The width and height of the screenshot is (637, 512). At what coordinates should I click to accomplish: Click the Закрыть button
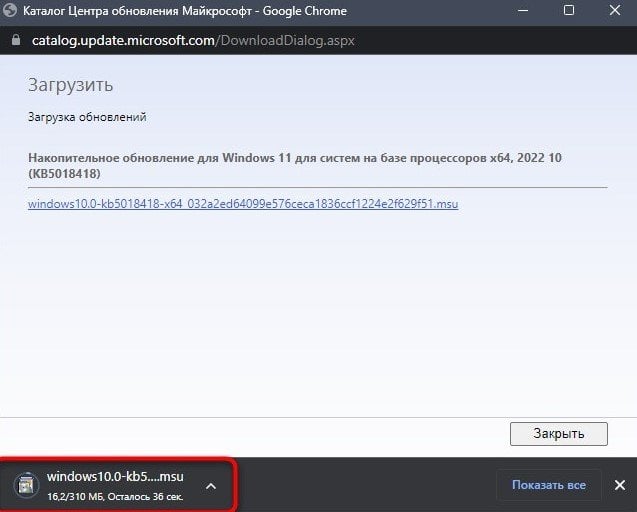[x=559, y=434]
